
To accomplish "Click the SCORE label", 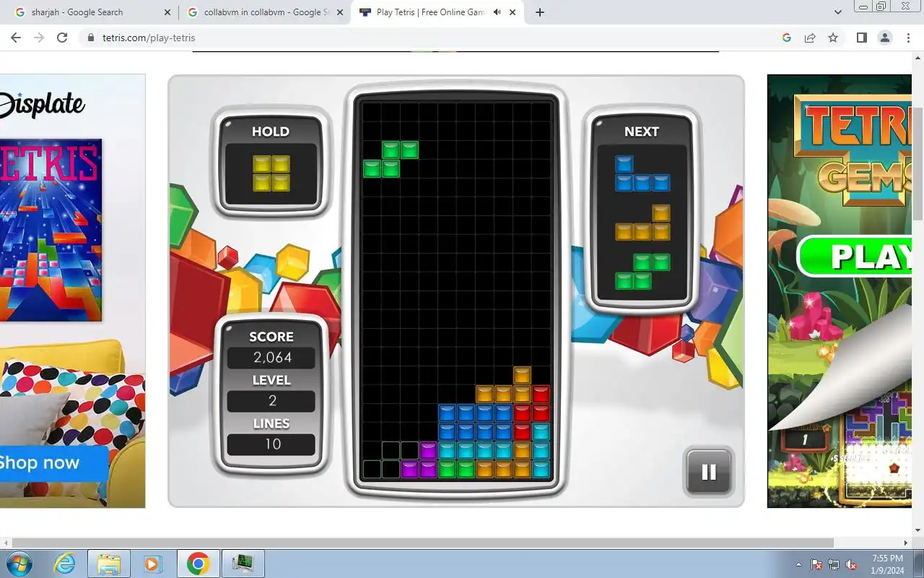I will 271,337.
